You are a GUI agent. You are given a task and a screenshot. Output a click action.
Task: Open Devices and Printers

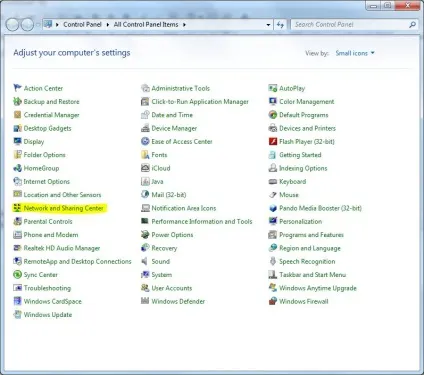pyautogui.click(x=307, y=128)
